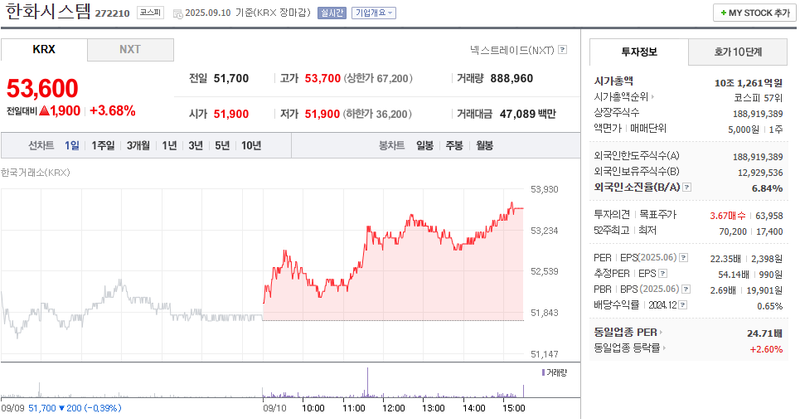Select the 10년 chart period
Image resolution: width=800 pixels, height=419 pixels.
click(x=251, y=145)
